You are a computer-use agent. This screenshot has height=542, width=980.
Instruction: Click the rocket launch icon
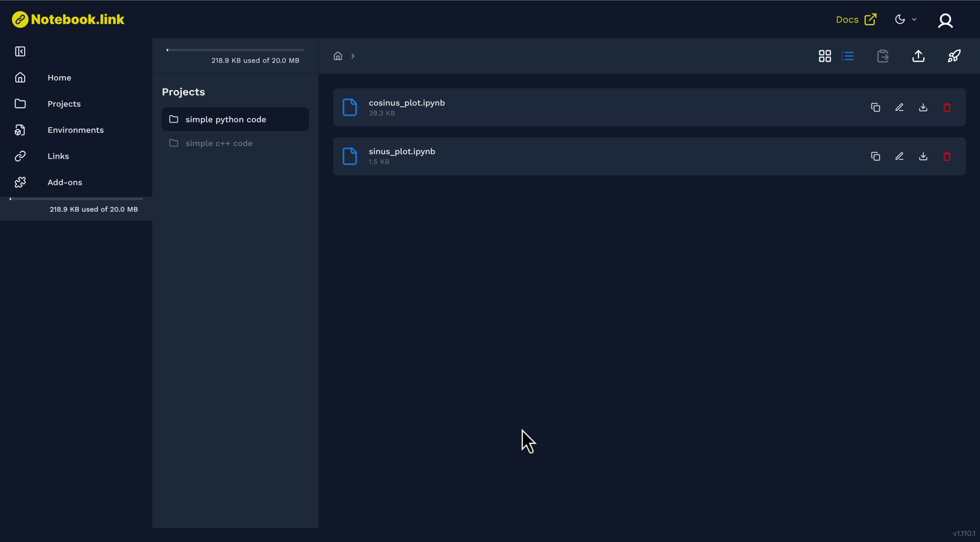(x=954, y=56)
